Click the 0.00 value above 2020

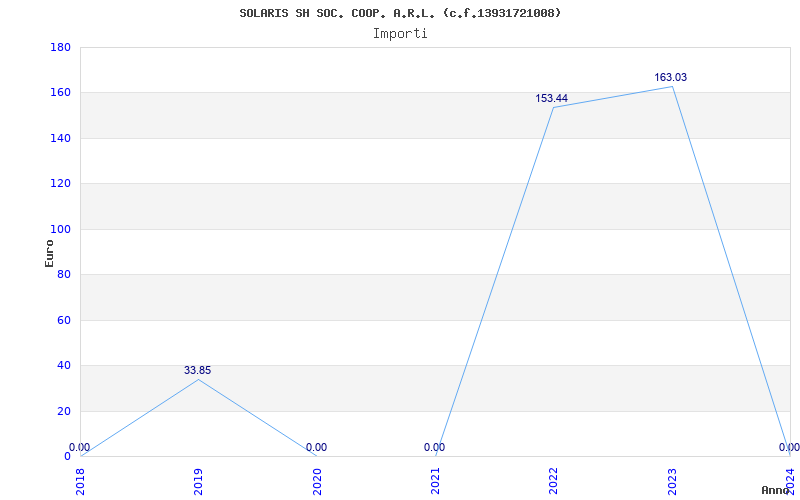(316, 447)
